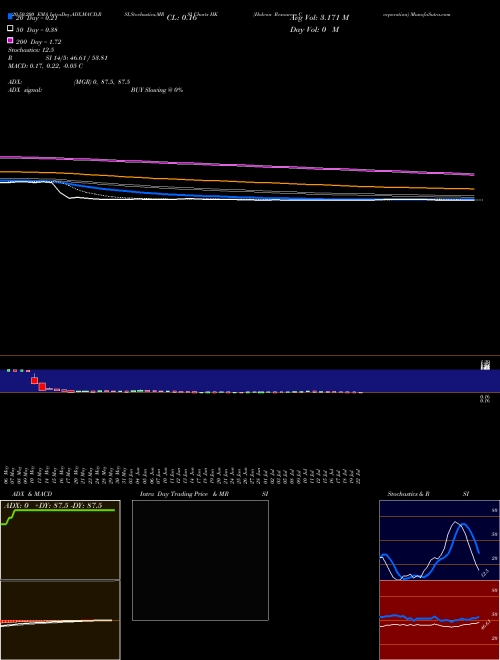Image resolution: width=500 pixels, height=660 pixels.
Task: Click the magenta 200 Day legend swatch
Action: pyautogui.click(x=10, y=40)
